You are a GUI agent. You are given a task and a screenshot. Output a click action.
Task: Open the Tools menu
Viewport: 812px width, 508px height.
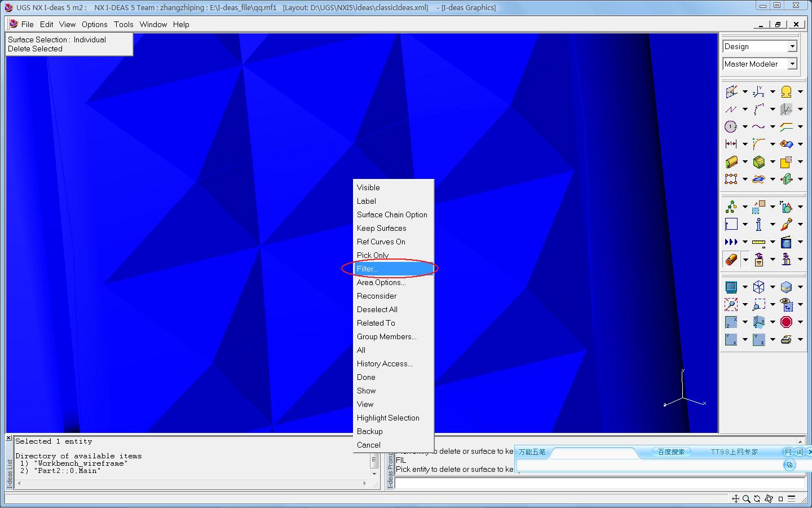pyautogui.click(x=123, y=24)
